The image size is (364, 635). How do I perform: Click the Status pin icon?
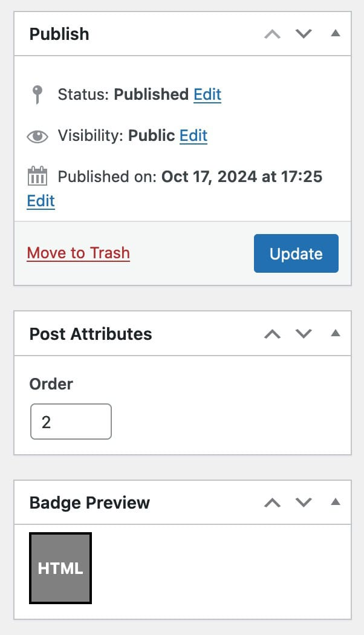click(x=37, y=95)
